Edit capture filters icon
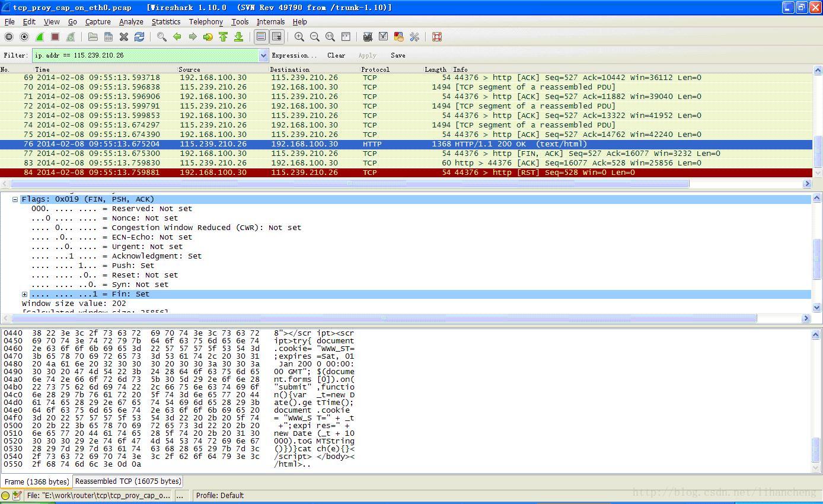 coord(368,37)
